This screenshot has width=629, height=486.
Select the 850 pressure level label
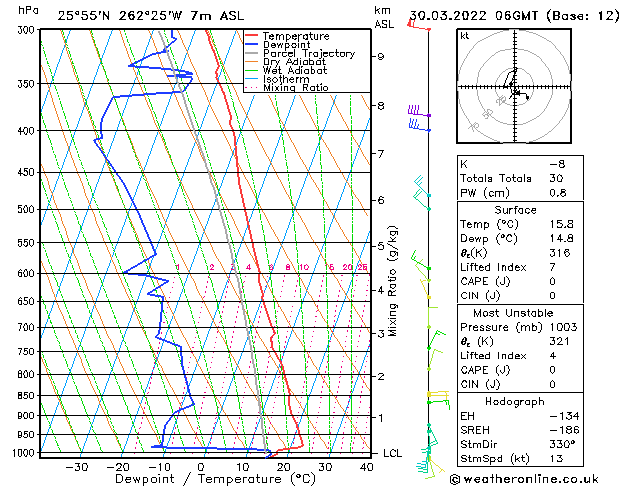coord(28,396)
